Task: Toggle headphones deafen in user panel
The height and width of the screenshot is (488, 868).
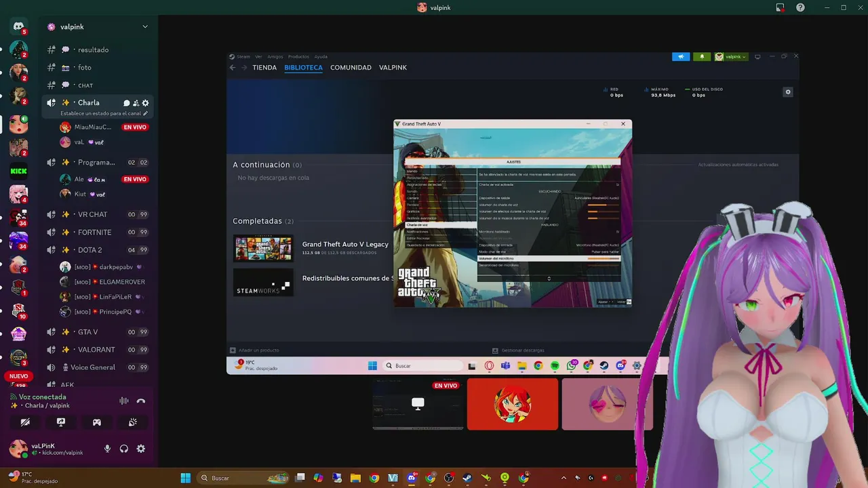Action: pyautogui.click(x=124, y=449)
